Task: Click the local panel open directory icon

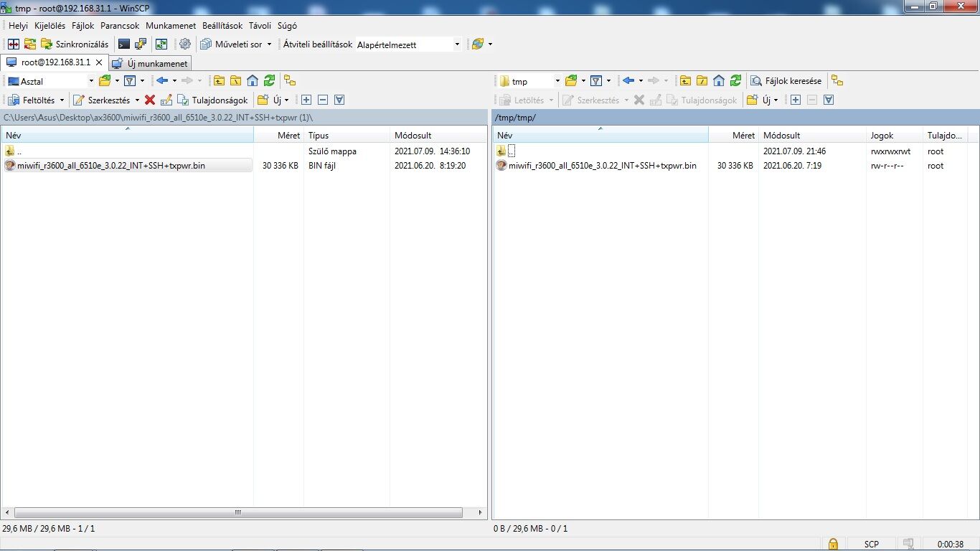Action: [105, 81]
